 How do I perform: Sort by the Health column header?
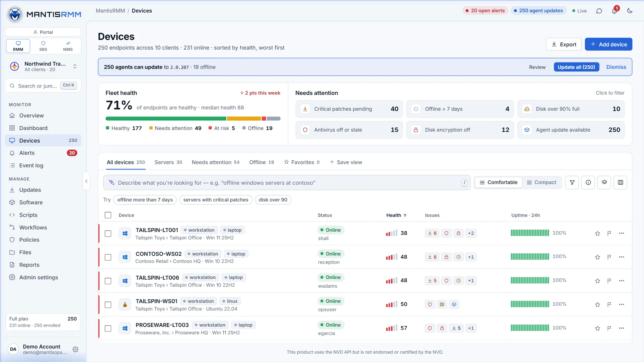[x=396, y=215]
